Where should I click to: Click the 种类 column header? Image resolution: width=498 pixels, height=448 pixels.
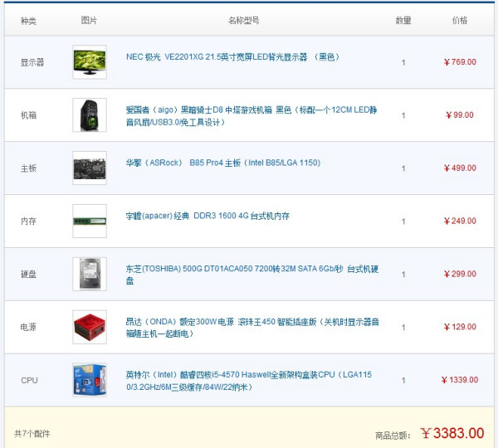coord(28,21)
